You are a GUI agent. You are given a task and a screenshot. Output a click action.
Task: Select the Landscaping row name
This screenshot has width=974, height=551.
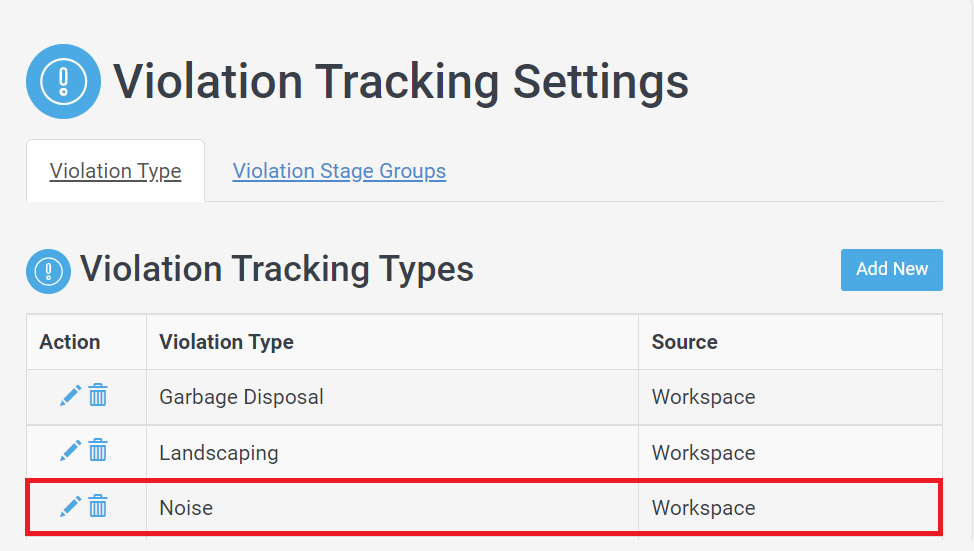[x=219, y=453]
